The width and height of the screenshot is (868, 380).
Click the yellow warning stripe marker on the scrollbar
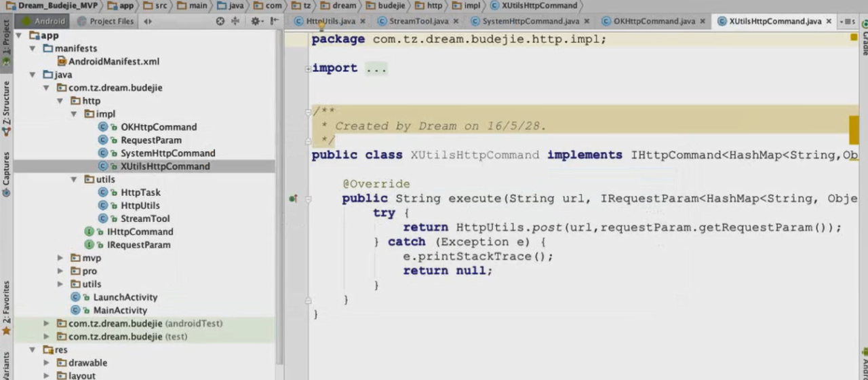click(854, 126)
